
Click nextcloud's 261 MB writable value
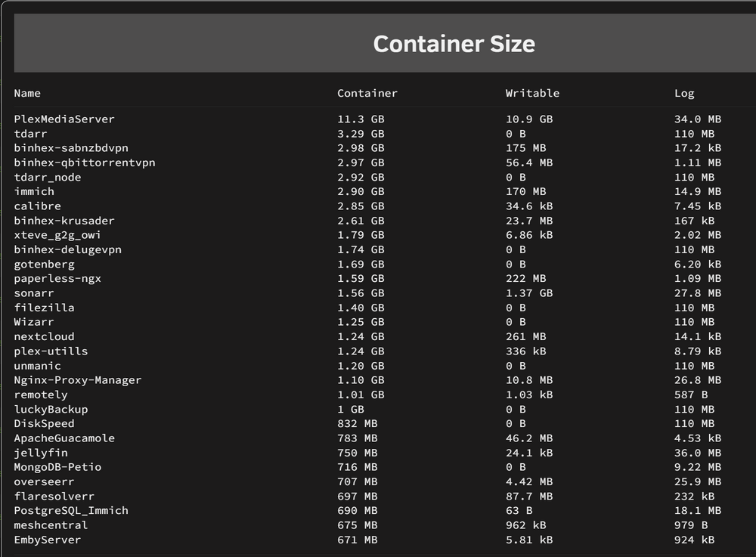[x=525, y=336]
